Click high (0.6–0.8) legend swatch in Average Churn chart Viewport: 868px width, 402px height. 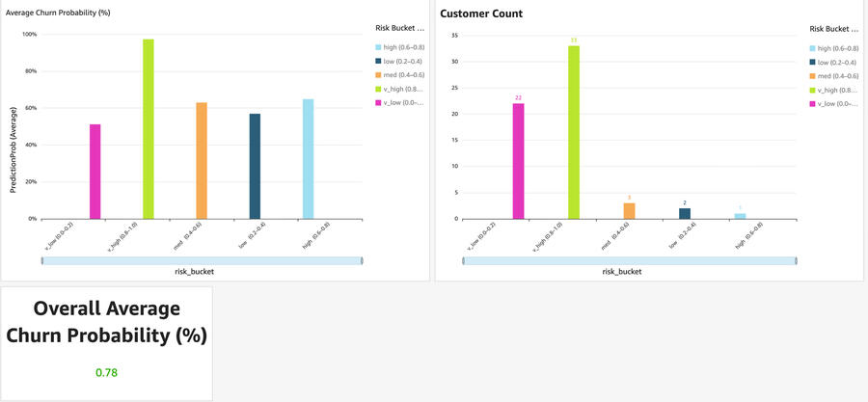point(377,47)
